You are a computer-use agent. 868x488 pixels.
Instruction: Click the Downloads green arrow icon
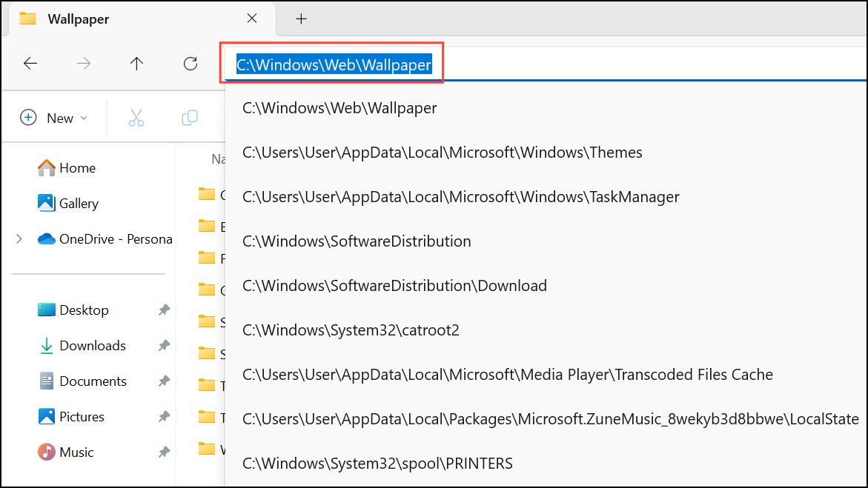click(47, 346)
